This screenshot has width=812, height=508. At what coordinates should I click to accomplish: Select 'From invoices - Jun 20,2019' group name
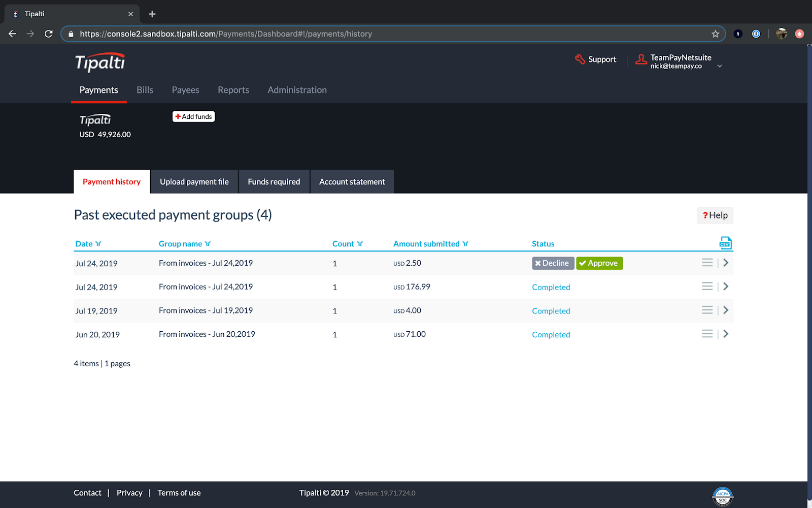(207, 334)
